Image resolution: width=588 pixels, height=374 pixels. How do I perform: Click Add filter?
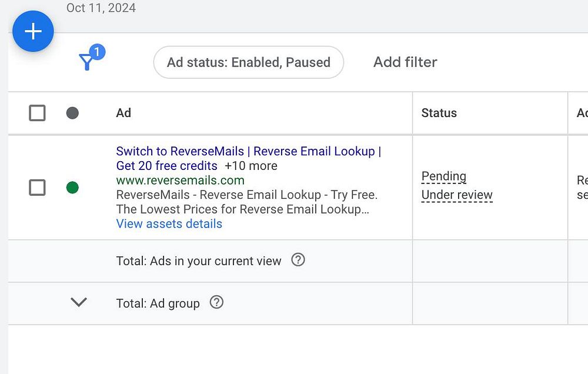click(x=405, y=62)
